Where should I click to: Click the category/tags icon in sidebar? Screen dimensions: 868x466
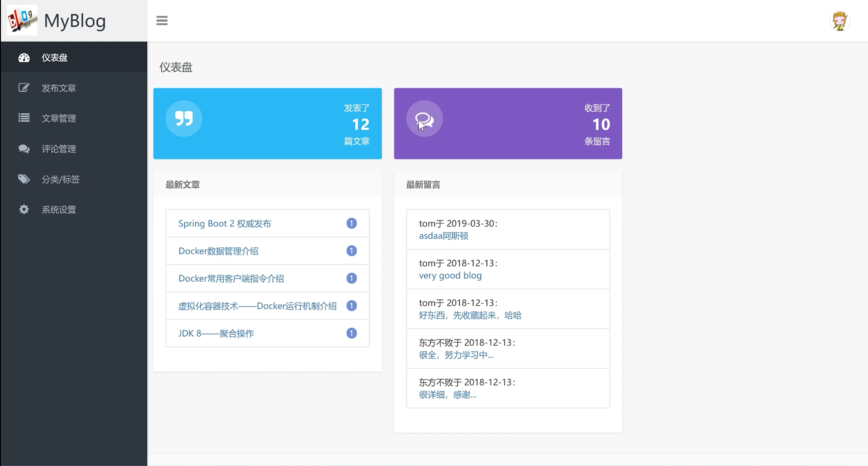(24, 179)
